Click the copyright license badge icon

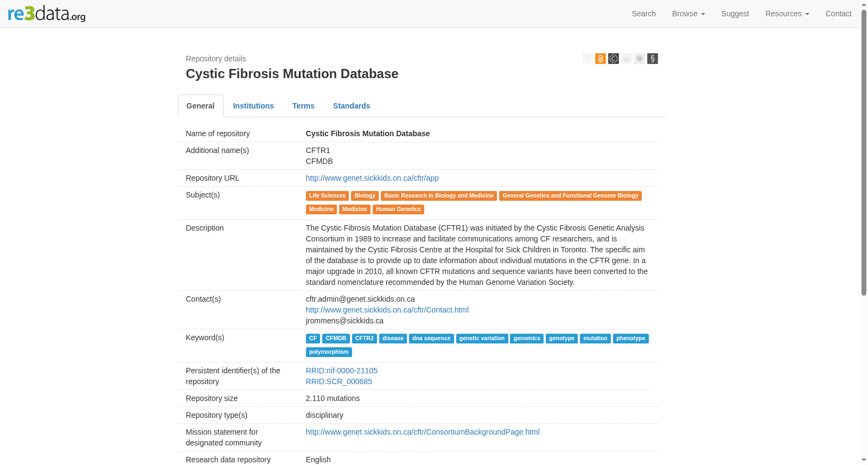tap(613, 59)
